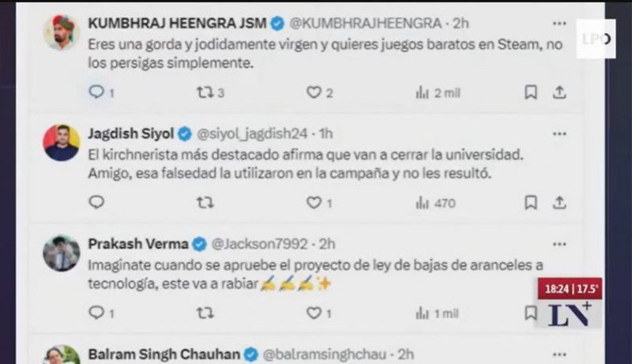Retweet Jagdish Siyol's post
The height and width of the screenshot is (364, 632).
(x=205, y=203)
